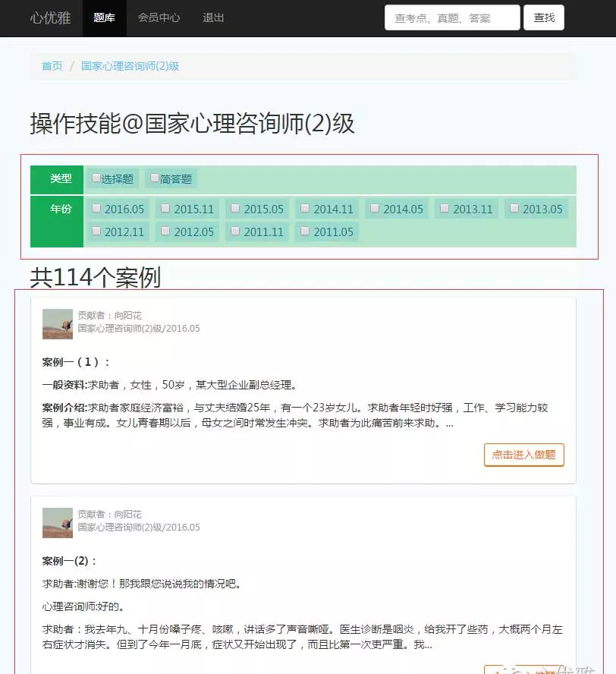Enable the 2014.05 year filter
Screen dimensions: 616x674
click(x=375, y=209)
